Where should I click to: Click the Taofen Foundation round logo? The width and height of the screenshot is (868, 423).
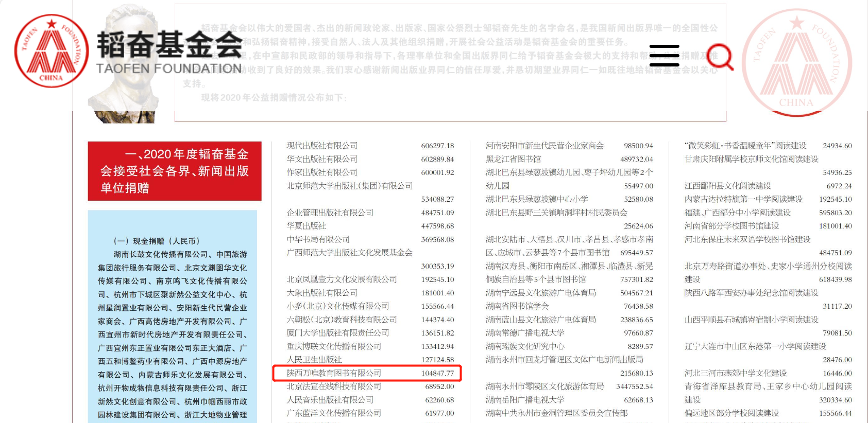52,51
